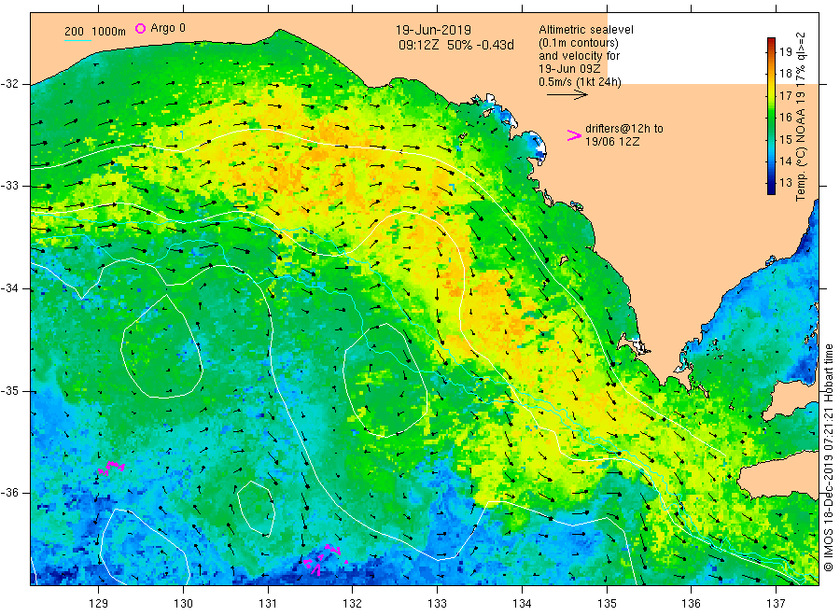The image size is (840, 616).
Task: Click longitude label 132
Action: coord(353,604)
